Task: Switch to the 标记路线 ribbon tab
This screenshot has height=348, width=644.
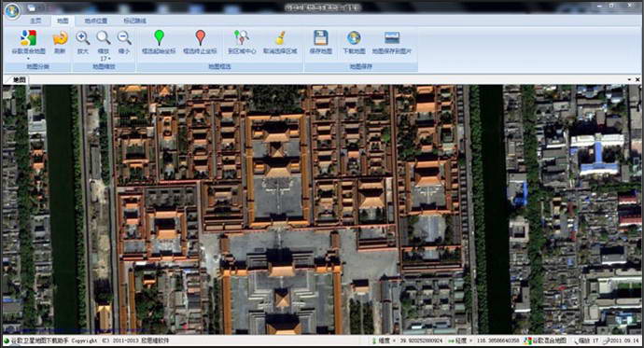Action: click(x=134, y=21)
